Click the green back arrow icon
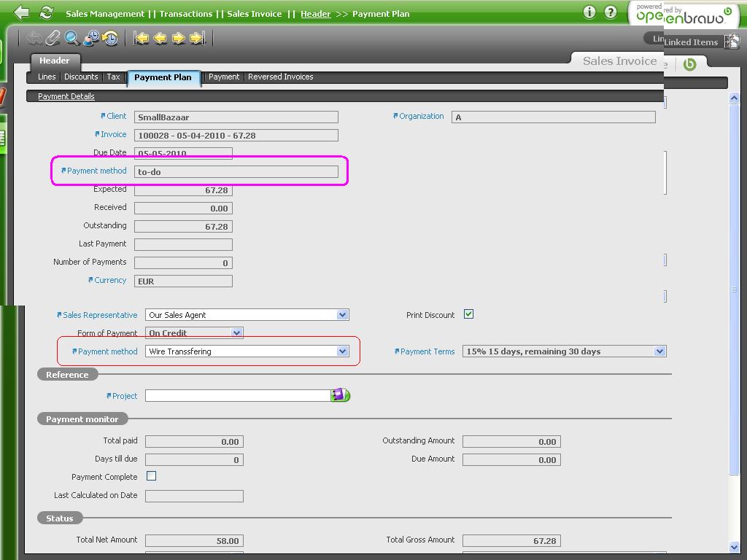This screenshot has width=747, height=560. pyautogui.click(x=21, y=12)
